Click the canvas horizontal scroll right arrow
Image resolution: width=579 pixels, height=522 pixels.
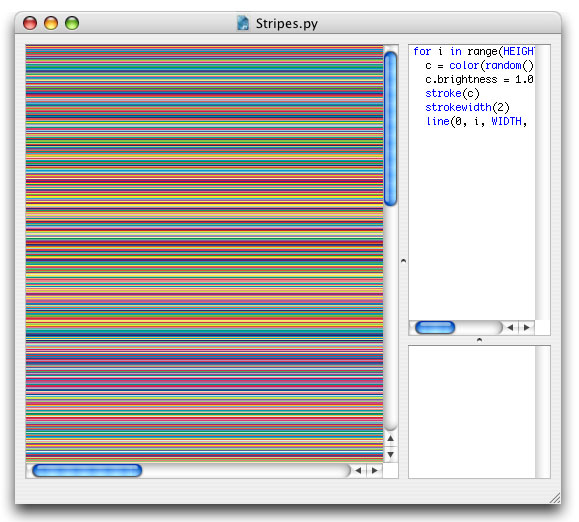(375, 470)
